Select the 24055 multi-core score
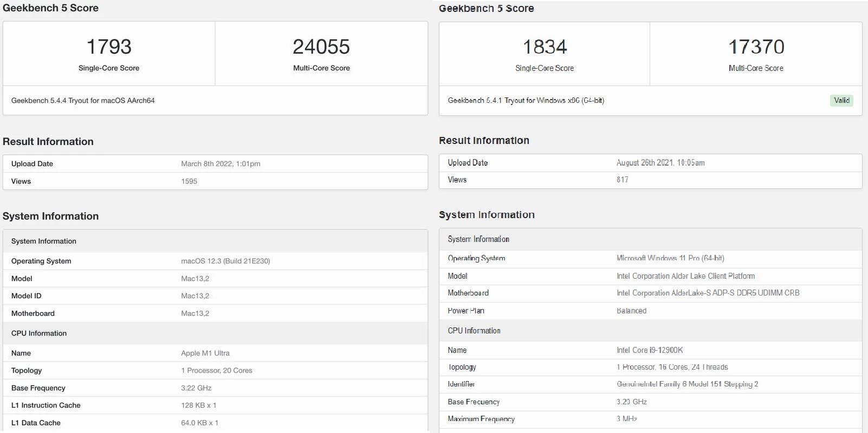 tap(321, 47)
